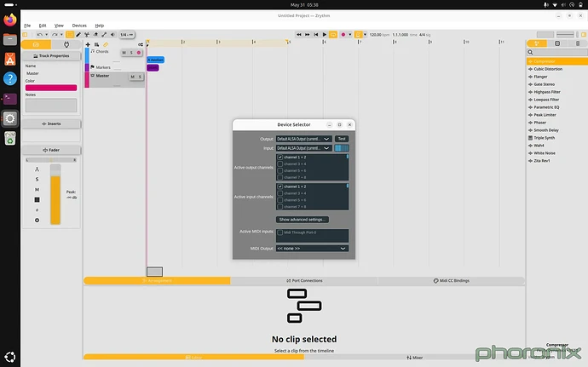Click Show advanced settings button

(x=303, y=220)
